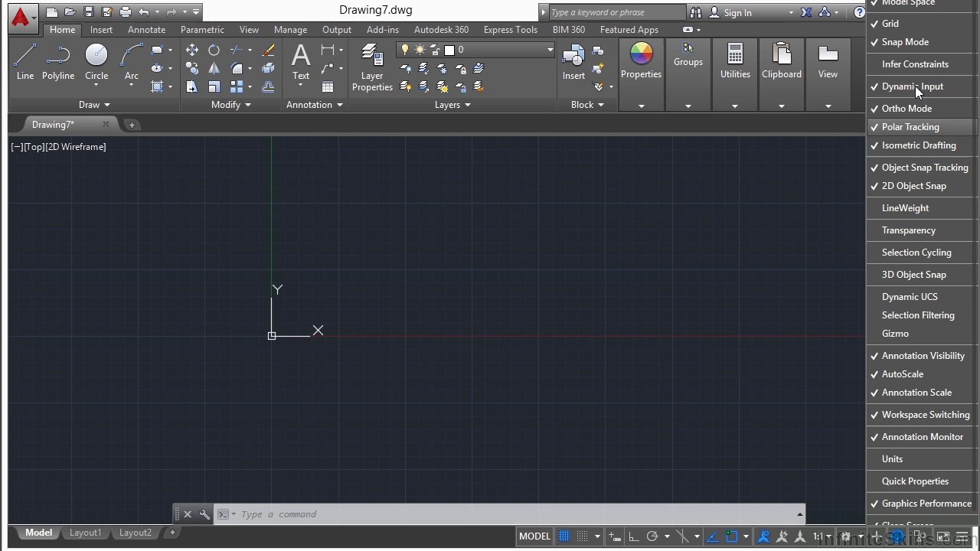This screenshot has height=551, width=980.
Task: Click the Open file folder icon
Action: click(70, 12)
